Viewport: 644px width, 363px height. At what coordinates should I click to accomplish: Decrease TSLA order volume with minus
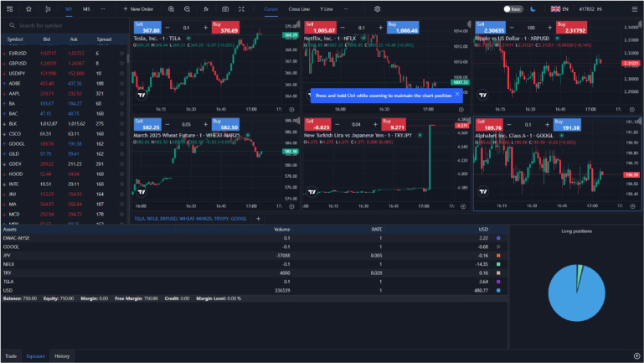[x=167, y=28]
